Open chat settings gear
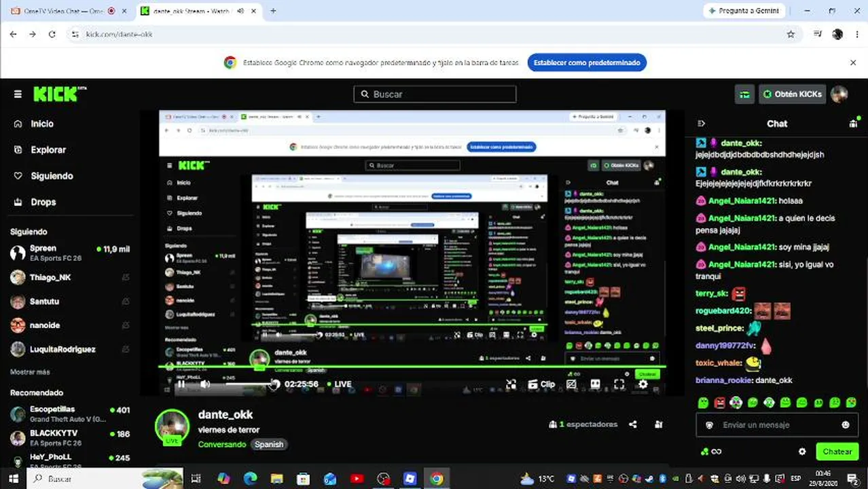868x489 pixels. 802,452
